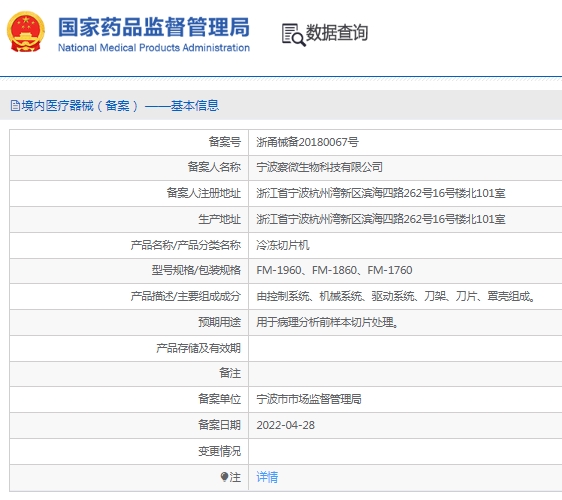Click the document icon before 境内医疗器械
562x500 pixels.
[15, 106]
